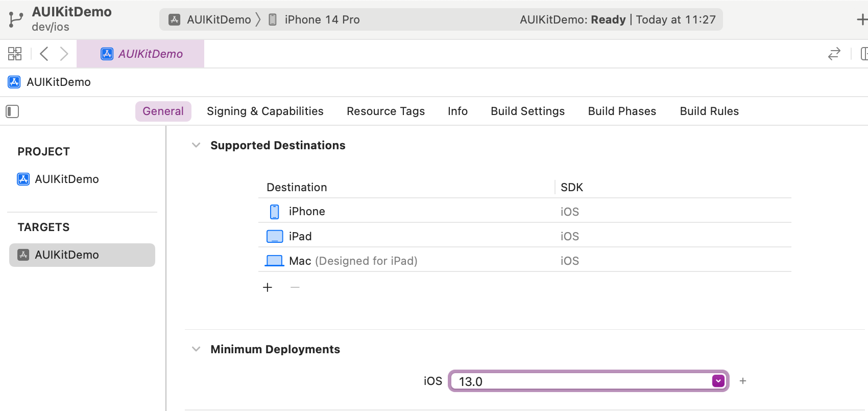Toggle the targets sidebar panel icon

click(x=12, y=111)
